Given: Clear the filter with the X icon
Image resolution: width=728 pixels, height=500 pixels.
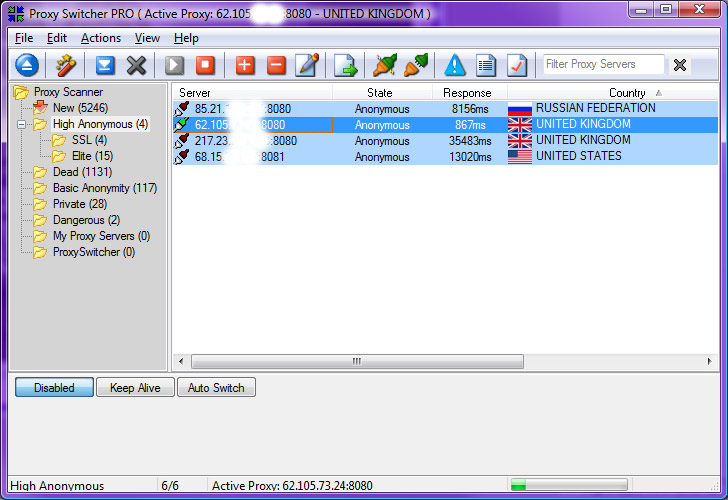Looking at the screenshot, I should (x=680, y=65).
